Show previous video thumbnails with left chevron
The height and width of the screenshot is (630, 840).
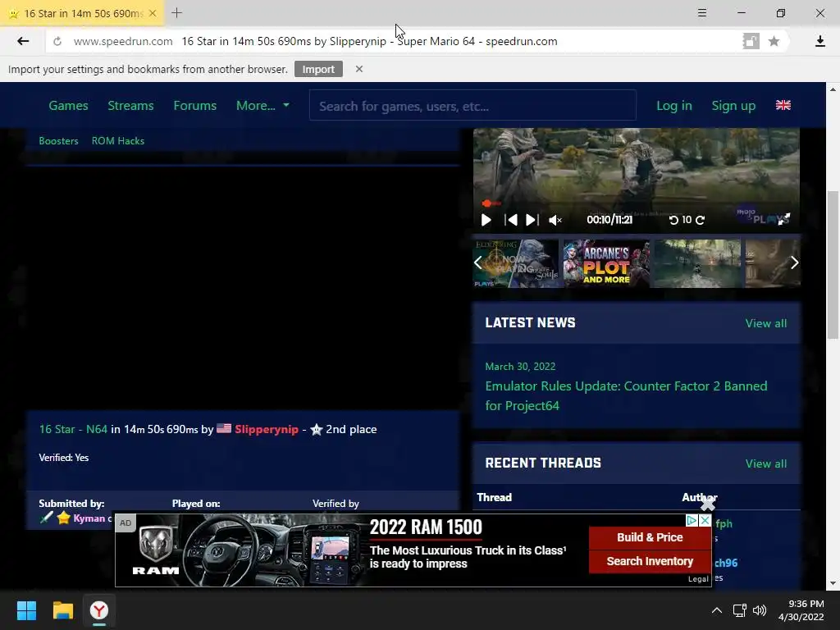coord(478,262)
